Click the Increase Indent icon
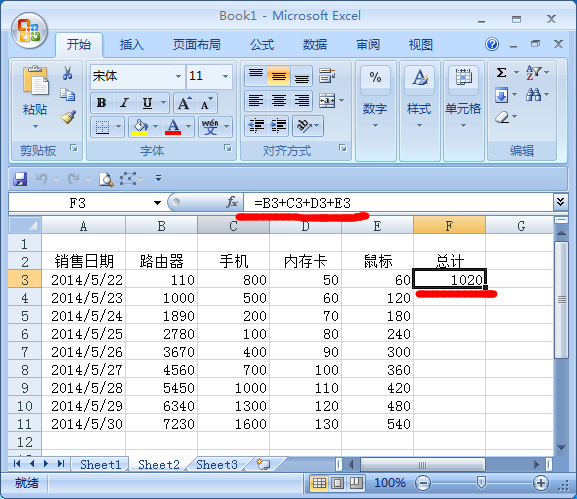This screenshot has width=577, height=499. (279, 125)
